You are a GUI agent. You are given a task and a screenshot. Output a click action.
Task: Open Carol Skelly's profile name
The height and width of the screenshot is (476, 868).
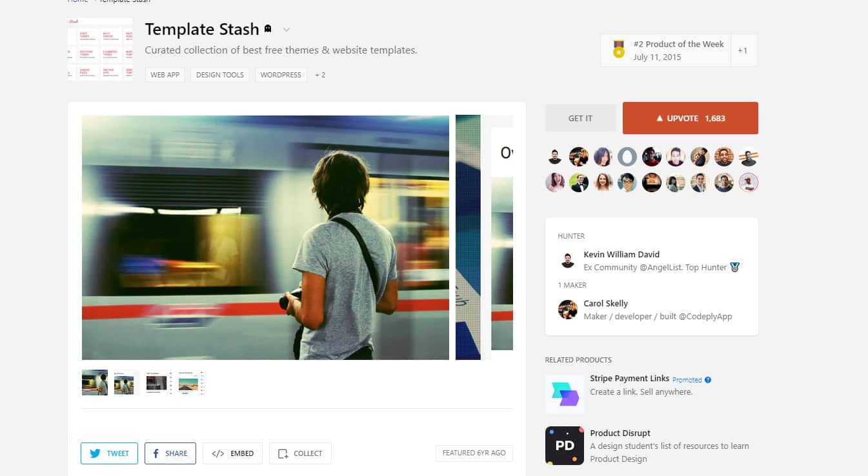[x=605, y=303]
